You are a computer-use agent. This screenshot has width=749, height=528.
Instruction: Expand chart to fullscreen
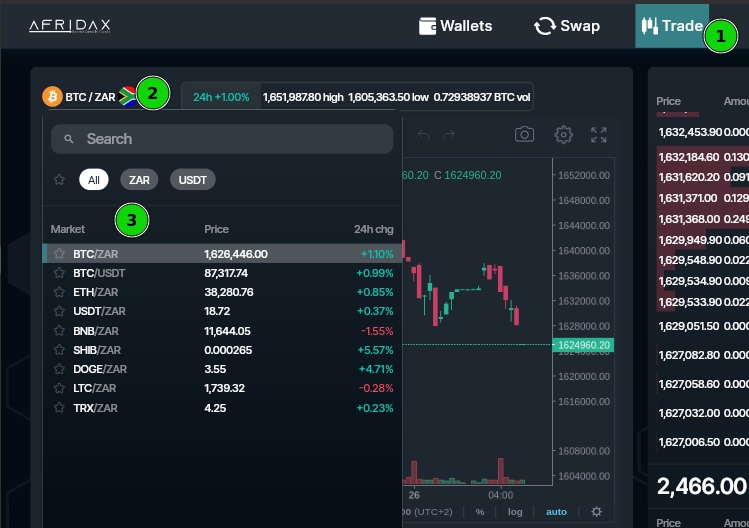pyautogui.click(x=599, y=135)
